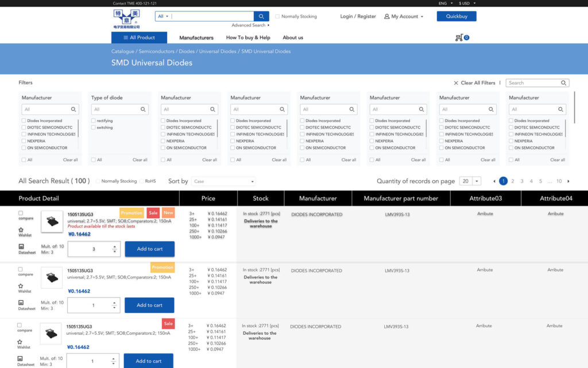Click Add to cart in the third product row
This screenshot has height=368, width=588.
tap(149, 361)
